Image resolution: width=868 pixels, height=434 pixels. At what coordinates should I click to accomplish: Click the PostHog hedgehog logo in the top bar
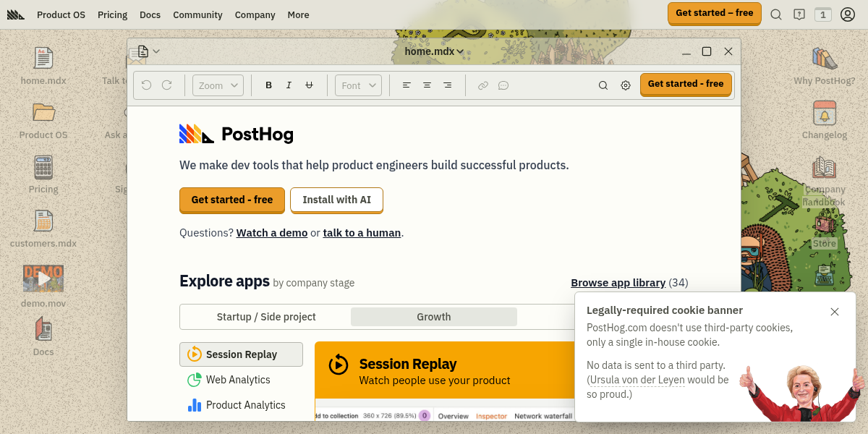point(15,14)
